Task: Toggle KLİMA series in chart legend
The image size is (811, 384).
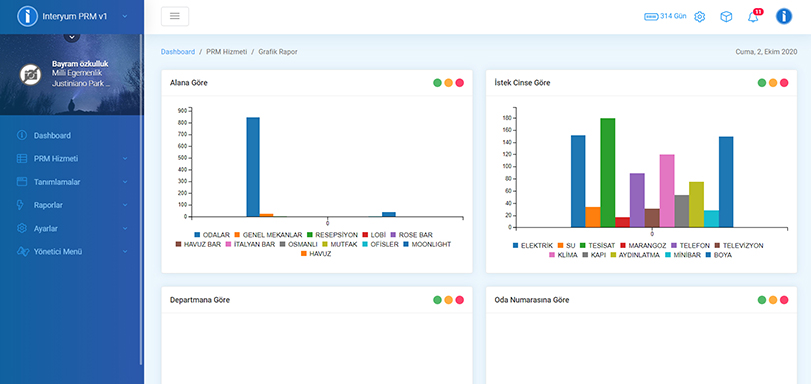Action: [563, 255]
